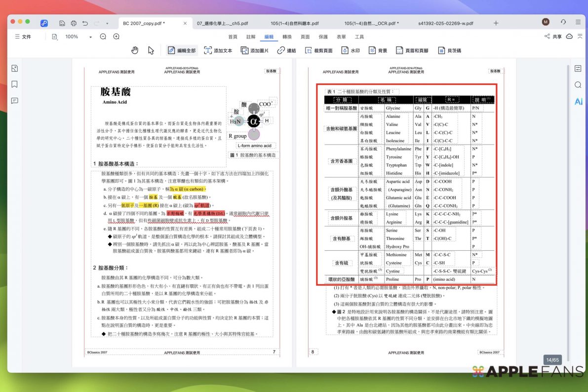Image resolution: width=588 pixels, height=392 pixels.
Task: Toggle the 編輯全部 edit all mode
Action: 181,50
